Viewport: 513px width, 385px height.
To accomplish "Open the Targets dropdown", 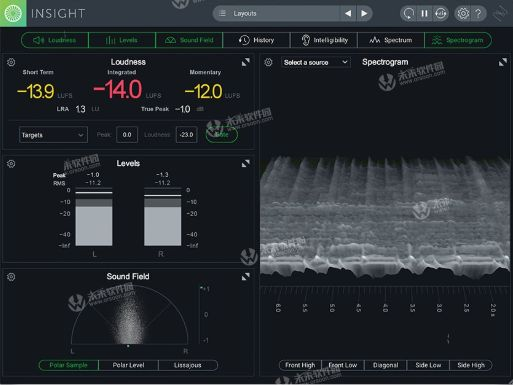I will [x=53, y=135].
